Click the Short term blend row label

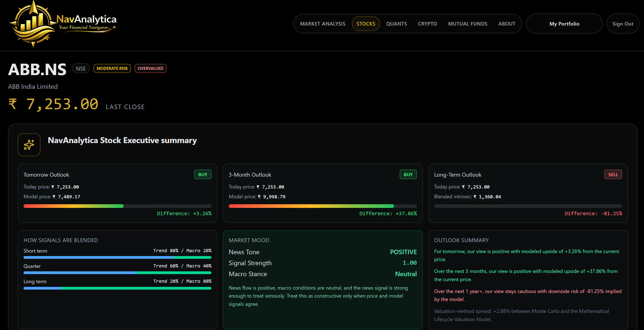click(35, 251)
